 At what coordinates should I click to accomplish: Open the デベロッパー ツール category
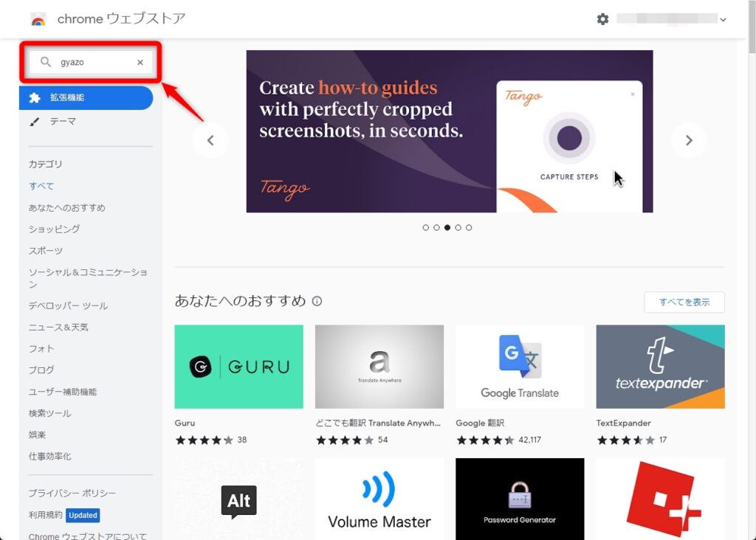(68, 305)
